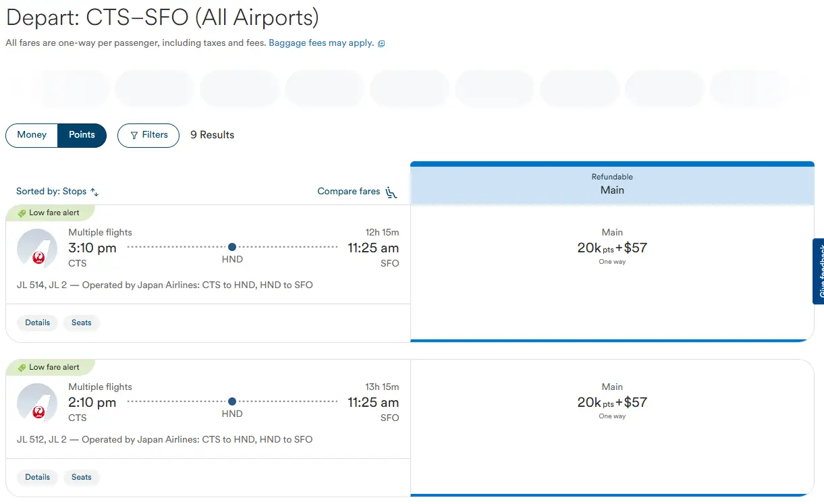Viewport: 824px width, 504px height.
Task: Click the Japan Airlines logo on 2:10 pm flight
Action: (x=37, y=403)
